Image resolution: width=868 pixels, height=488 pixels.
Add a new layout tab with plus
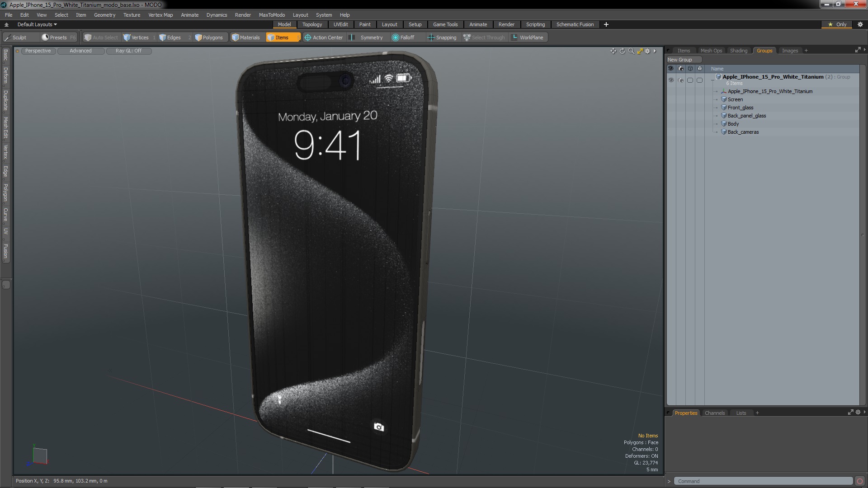[x=606, y=24]
